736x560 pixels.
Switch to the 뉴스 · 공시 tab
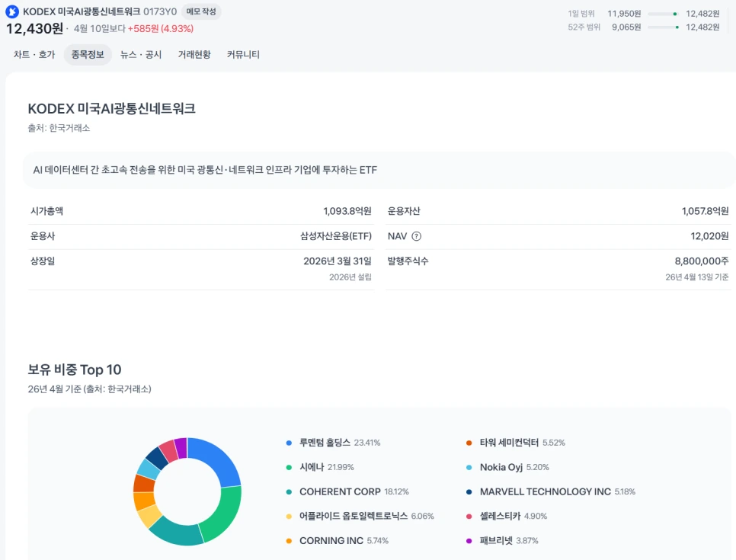(141, 54)
